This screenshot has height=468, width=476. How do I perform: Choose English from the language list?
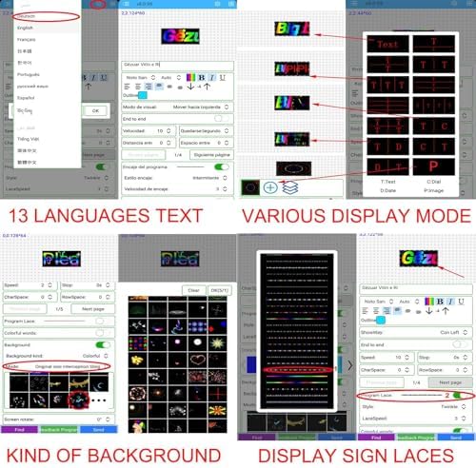click(25, 28)
